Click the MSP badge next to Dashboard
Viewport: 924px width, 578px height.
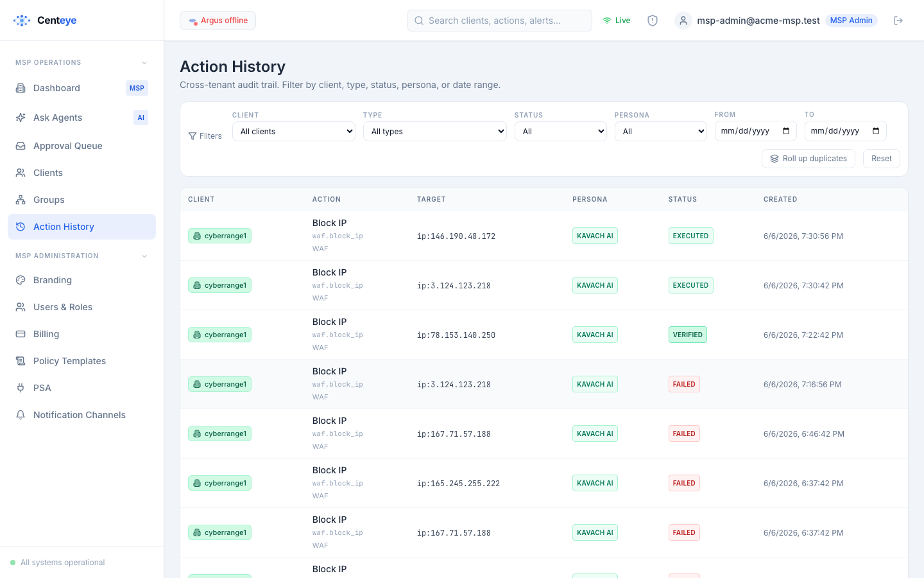(137, 88)
